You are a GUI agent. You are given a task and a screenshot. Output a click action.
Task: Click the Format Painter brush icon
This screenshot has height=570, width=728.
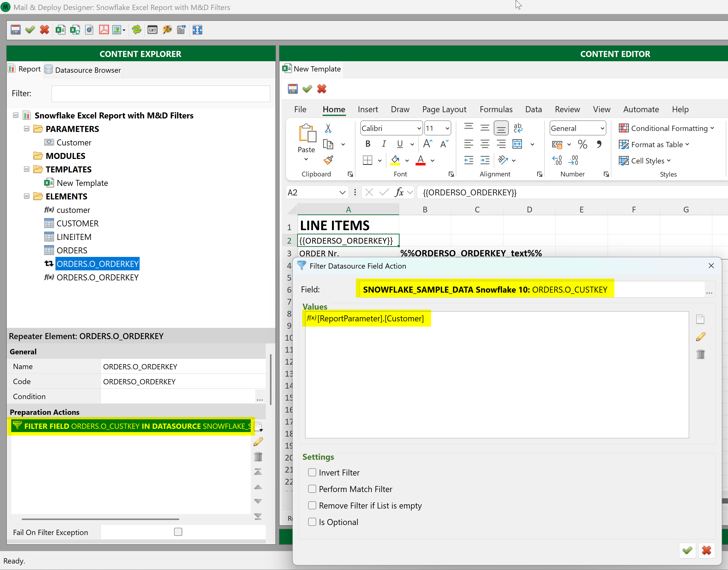tap(328, 160)
